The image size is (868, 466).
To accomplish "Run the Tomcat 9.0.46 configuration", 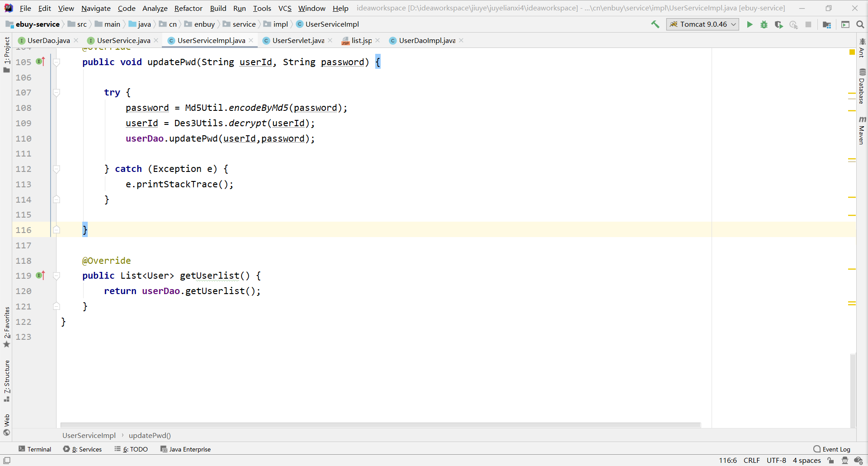I will [x=750, y=24].
